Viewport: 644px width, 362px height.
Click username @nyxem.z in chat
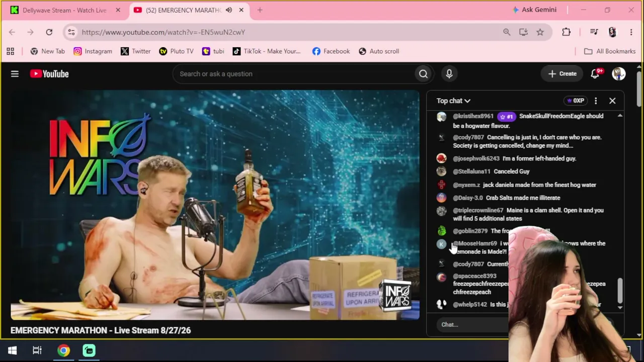466,185
